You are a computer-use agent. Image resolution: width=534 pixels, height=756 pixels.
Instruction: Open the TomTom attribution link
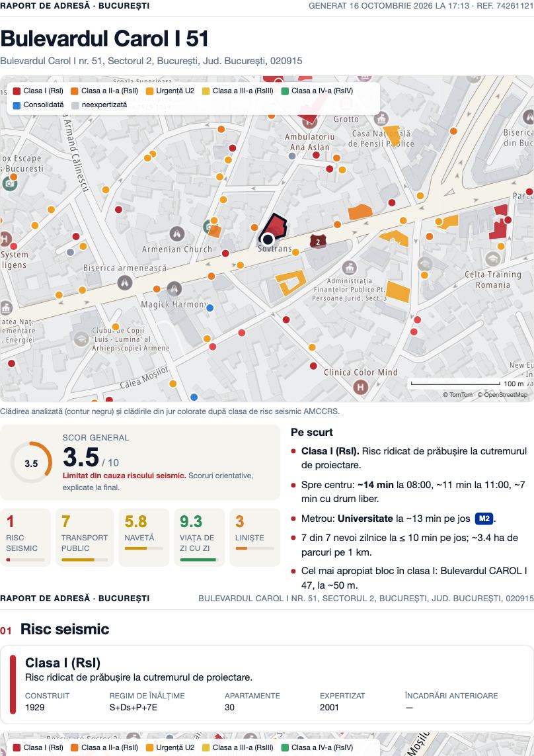(x=458, y=395)
